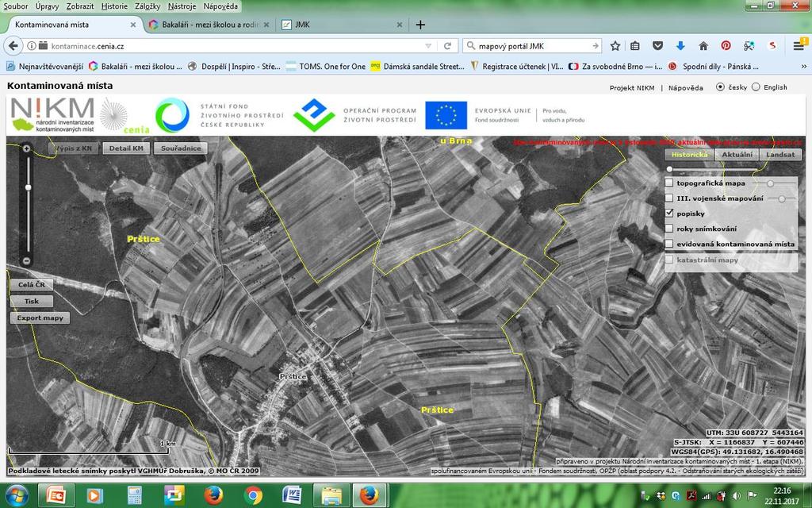
Task: Click the Celá ČR button
Action: (32, 285)
